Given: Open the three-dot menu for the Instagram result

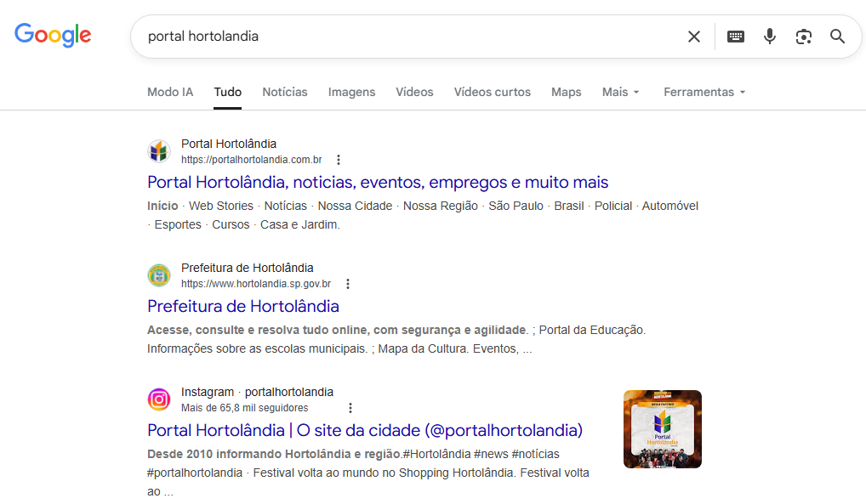Looking at the screenshot, I should tap(350, 408).
